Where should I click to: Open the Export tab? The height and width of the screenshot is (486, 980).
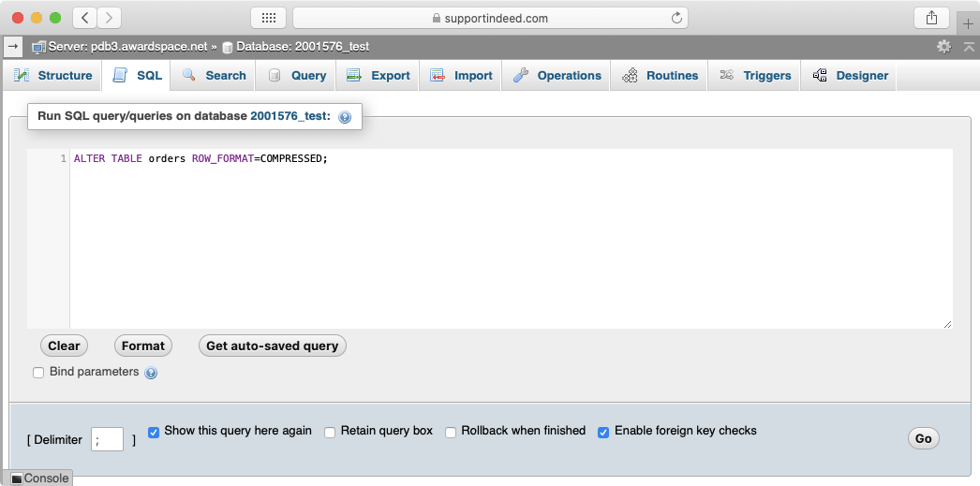(x=379, y=76)
